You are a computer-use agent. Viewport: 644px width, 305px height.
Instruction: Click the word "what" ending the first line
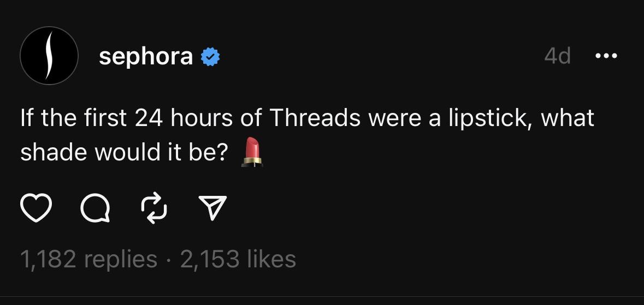[x=567, y=118]
